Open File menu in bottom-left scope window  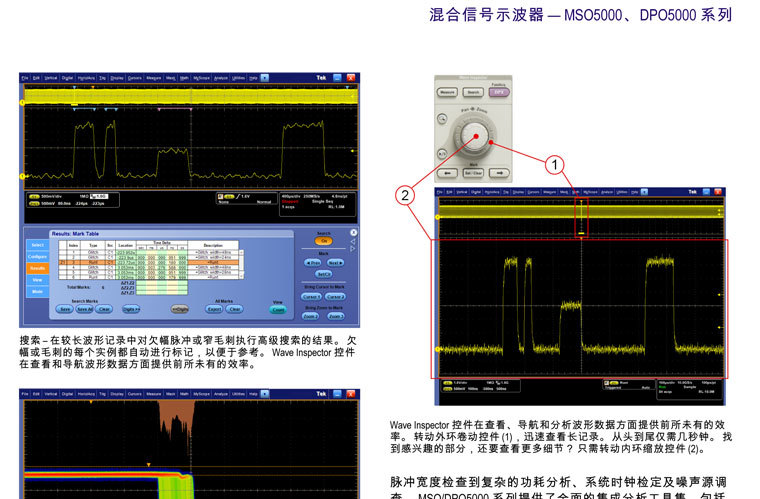(25, 394)
